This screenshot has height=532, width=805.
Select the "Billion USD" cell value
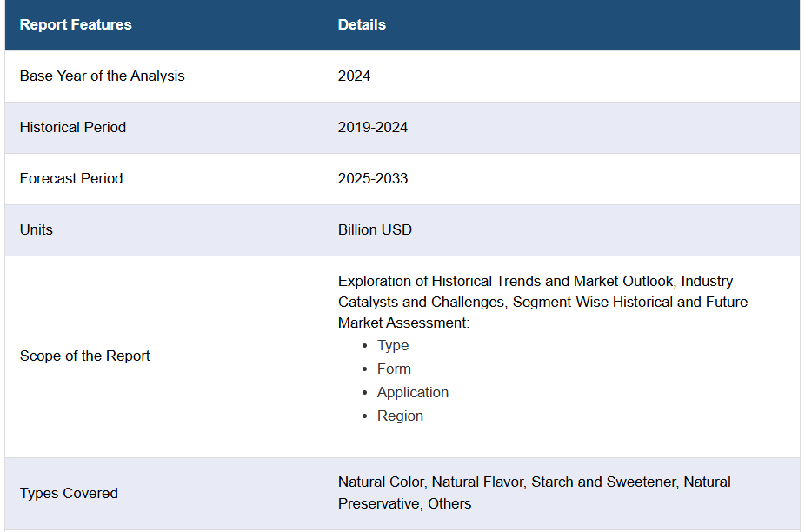click(x=375, y=230)
